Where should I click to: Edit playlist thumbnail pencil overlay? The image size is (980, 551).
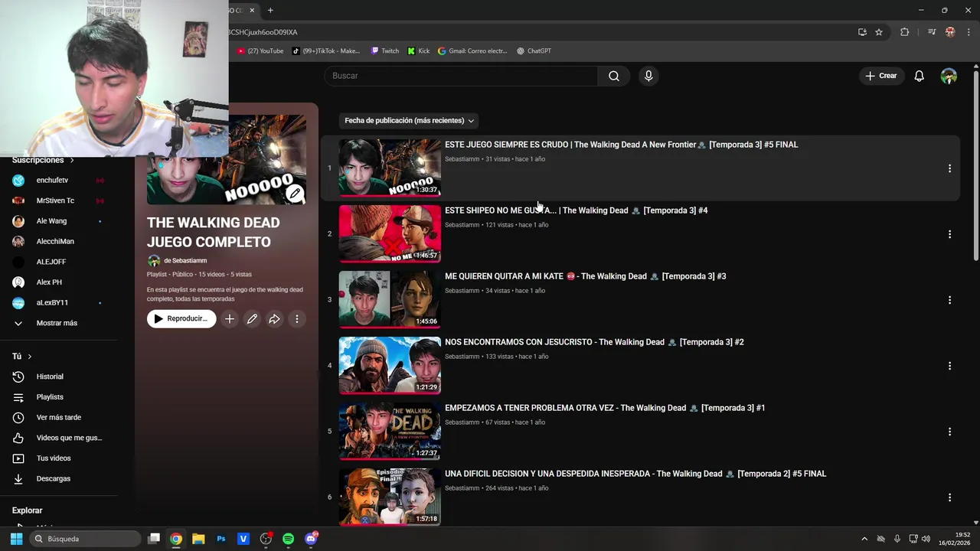295,194
